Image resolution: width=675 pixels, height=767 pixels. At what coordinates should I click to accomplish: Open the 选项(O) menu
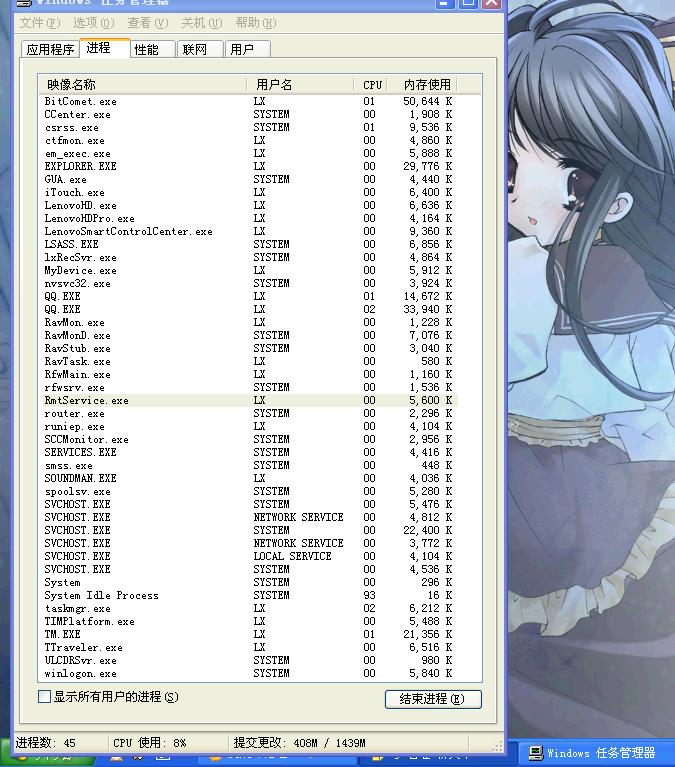coord(94,23)
